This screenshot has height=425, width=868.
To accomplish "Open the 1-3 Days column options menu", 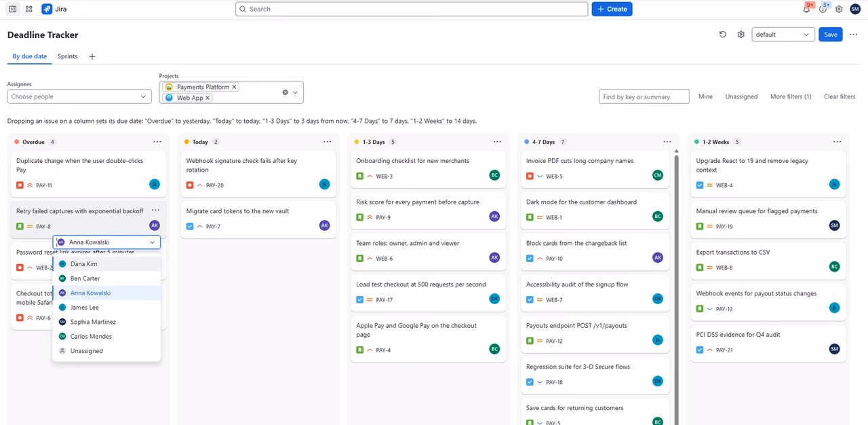I will [x=497, y=142].
